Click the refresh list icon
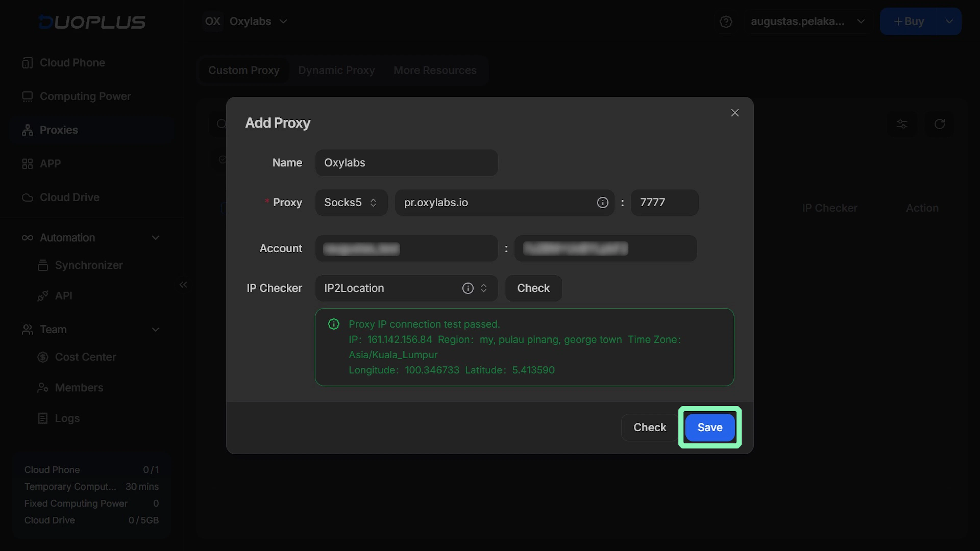The width and height of the screenshot is (980, 551). tap(940, 124)
